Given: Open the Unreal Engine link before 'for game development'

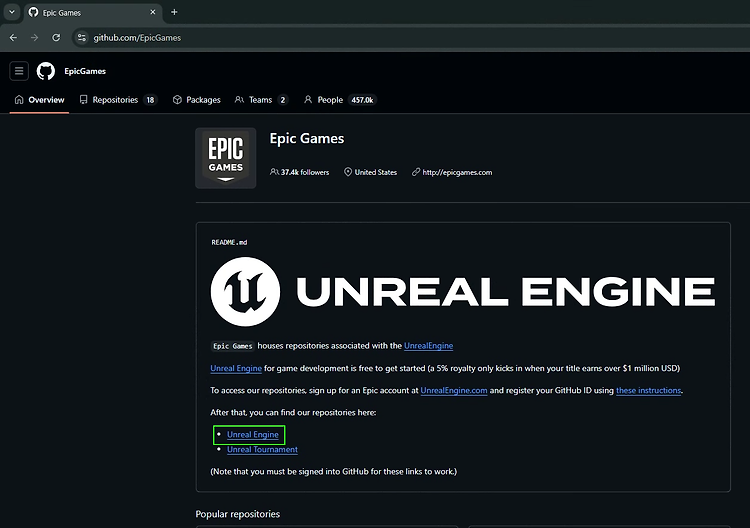Looking at the screenshot, I should [x=236, y=368].
